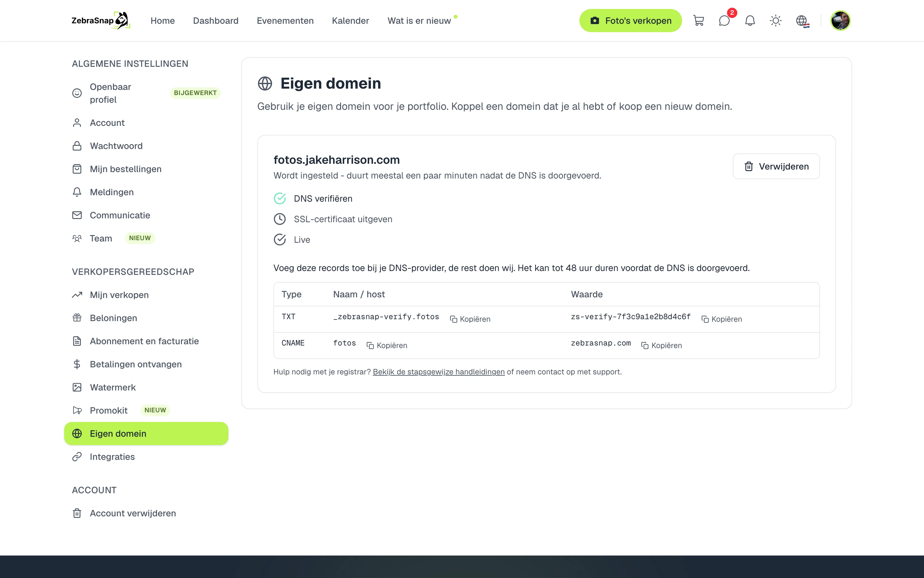The image size is (924, 578).
Task: Click the BIJGEWERKT badge
Action: 195,93
